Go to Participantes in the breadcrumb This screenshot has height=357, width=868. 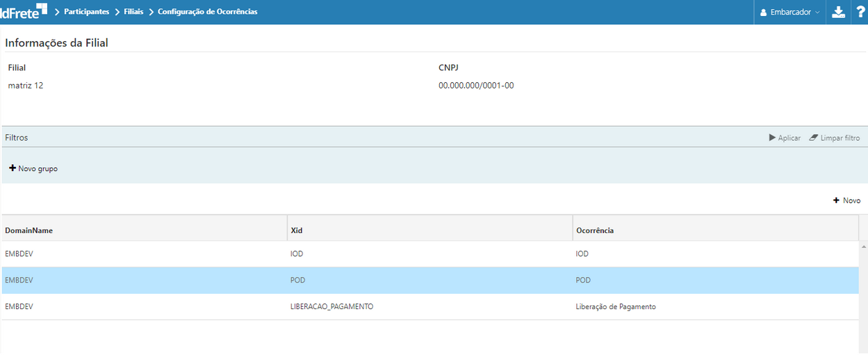click(86, 12)
